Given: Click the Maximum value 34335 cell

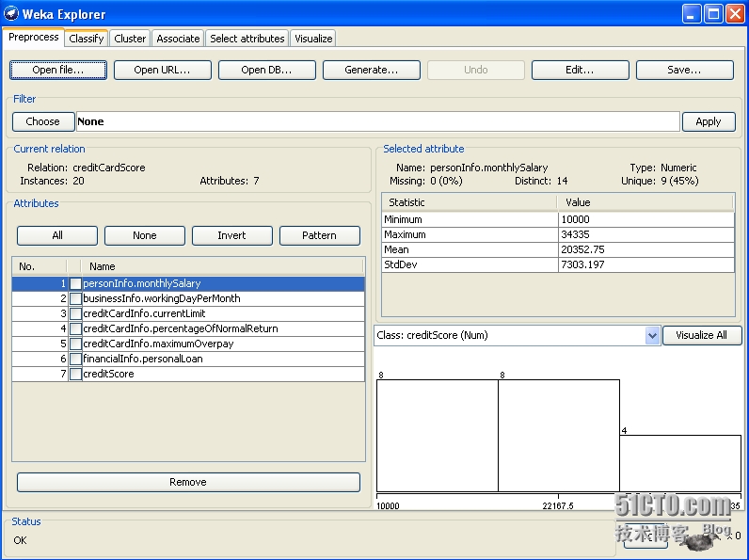Looking at the screenshot, I should pos(645,234).
